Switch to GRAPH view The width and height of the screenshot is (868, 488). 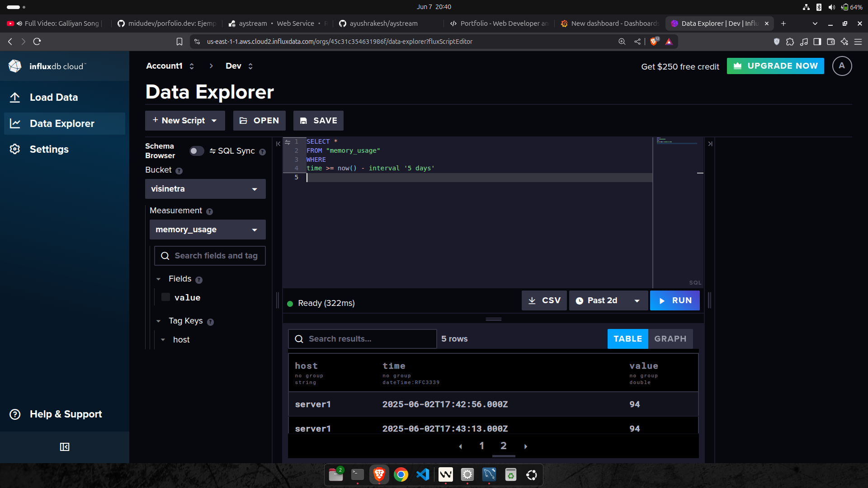pyautogui.click(x=670, y=339)
